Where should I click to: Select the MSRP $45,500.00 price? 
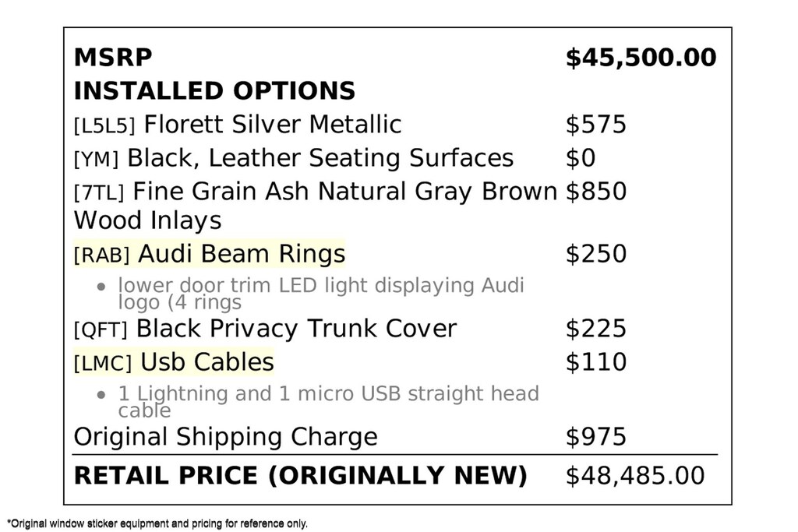(641, 58)
